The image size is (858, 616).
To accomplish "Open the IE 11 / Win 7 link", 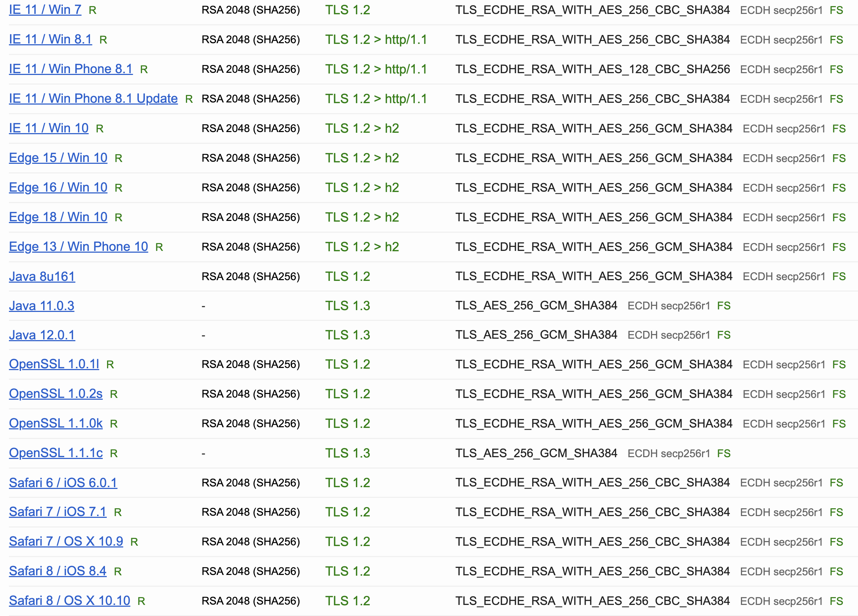I will [45, 10].
